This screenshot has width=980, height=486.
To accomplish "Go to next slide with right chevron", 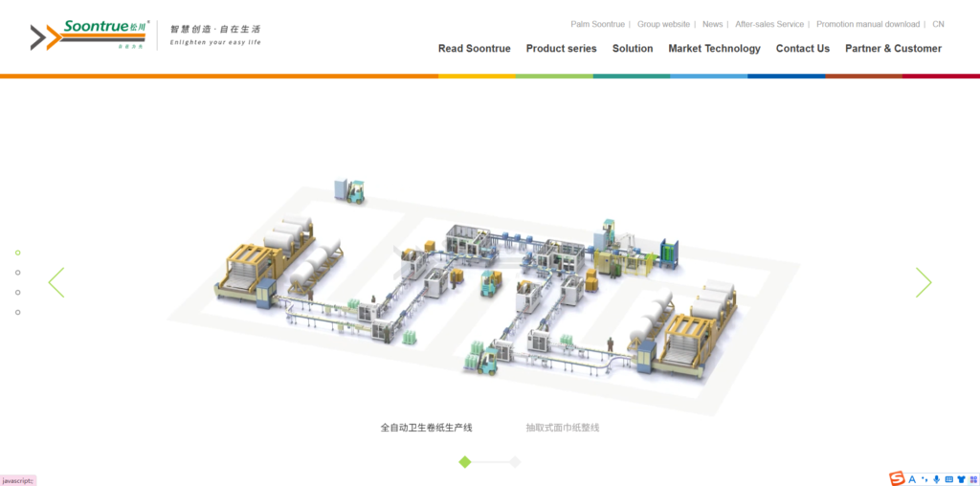I will point(924,282).
